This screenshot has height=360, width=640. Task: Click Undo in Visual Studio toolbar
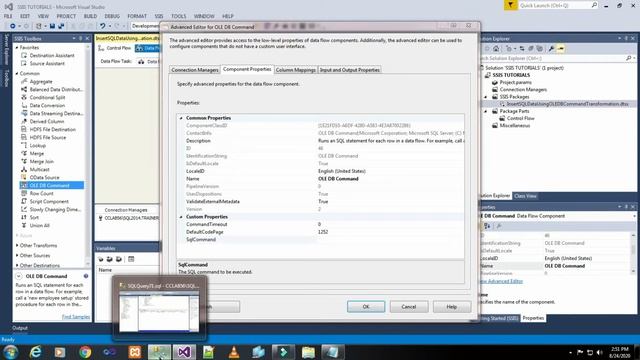102,26
